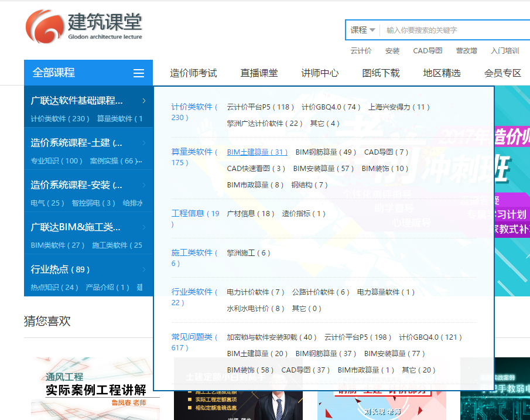The image size is (530, 420).
Task: Open the 讲师中心 nav tab
Action: [x=320, y=73]
